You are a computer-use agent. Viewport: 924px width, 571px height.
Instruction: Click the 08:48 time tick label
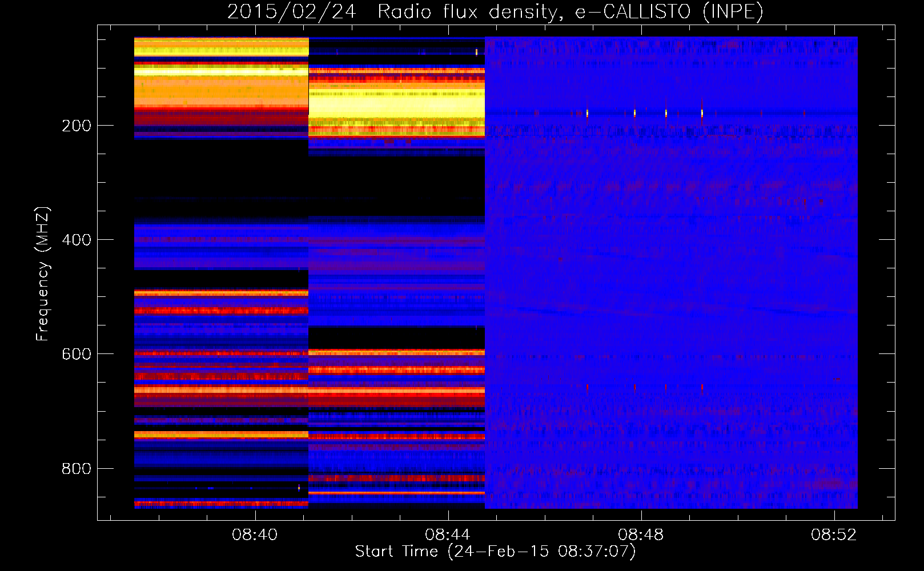(641, 534)
